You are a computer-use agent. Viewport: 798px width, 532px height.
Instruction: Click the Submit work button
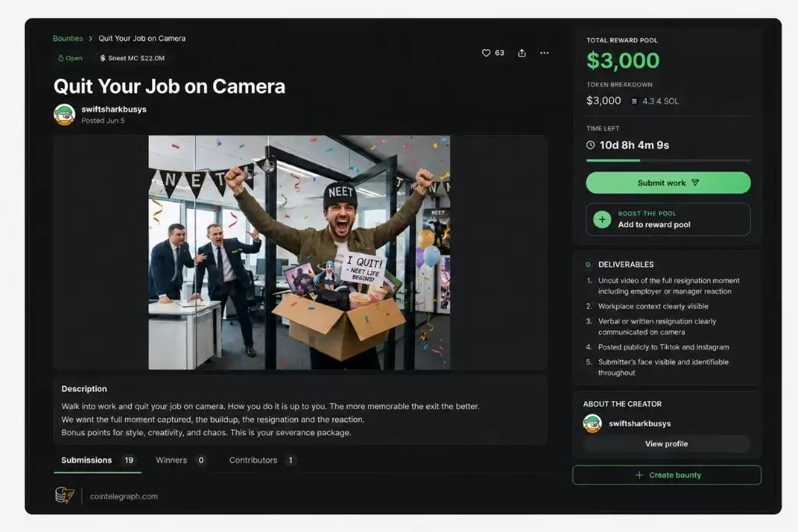pyautogui.click(x=668, y=183)
